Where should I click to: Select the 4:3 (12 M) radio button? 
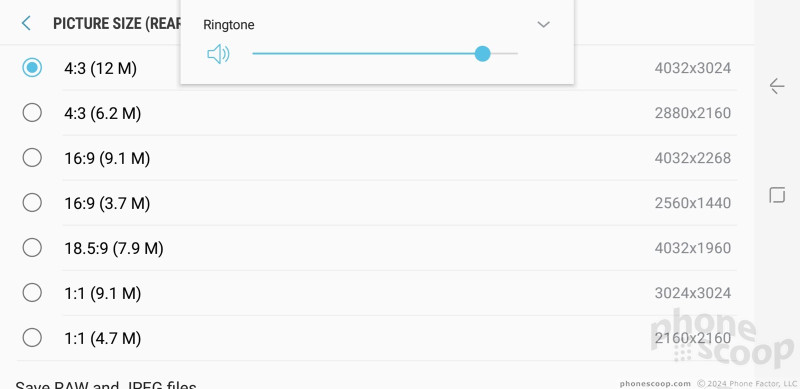click(32, 67)
